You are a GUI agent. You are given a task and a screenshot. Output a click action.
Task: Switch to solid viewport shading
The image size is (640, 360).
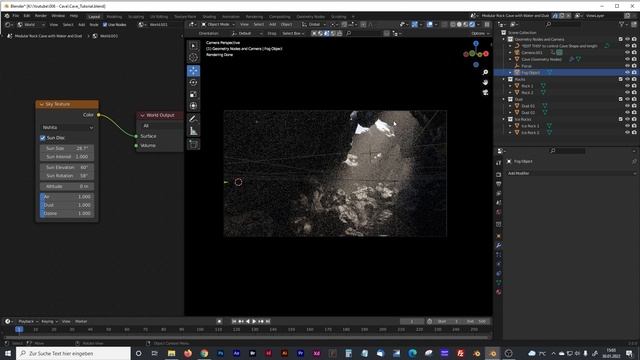[x=459, y=24]
